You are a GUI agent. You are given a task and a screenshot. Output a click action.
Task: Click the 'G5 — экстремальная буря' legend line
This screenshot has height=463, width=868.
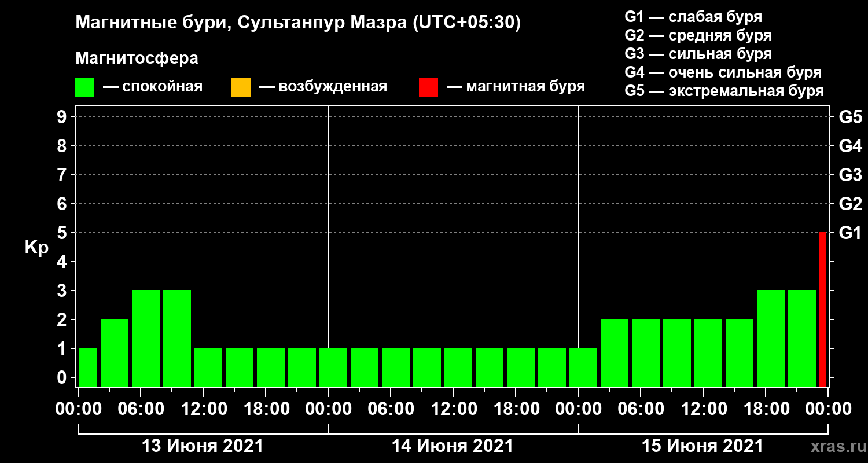(724, 91)
